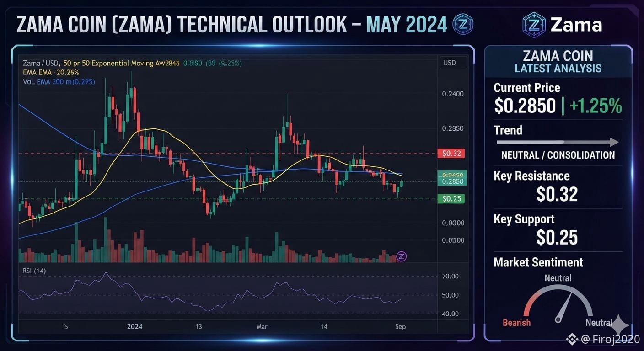Click the Key Resistance label
This screenshot has height=351, width=644.
pyautogui.click(x=531, y=176)
